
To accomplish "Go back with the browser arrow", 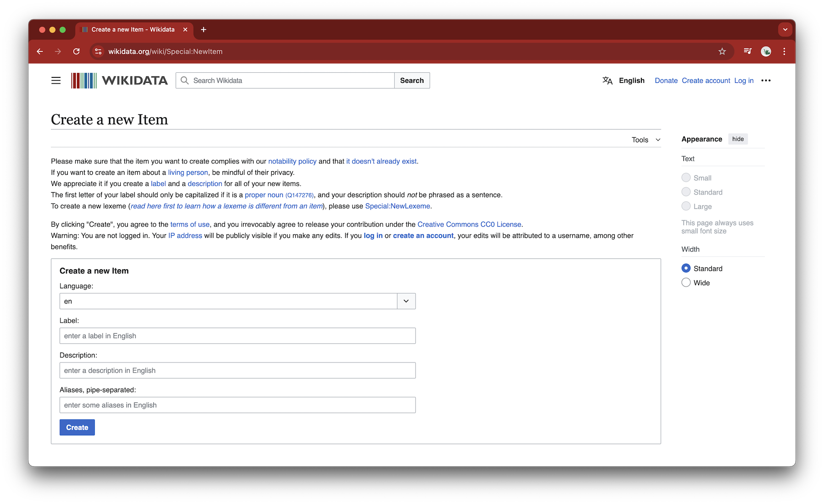I will pyautogui.click(x=40, y=52).
